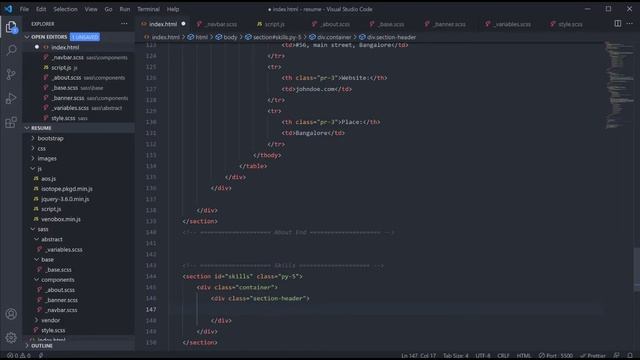Collapse the js folder

point(40,169)
